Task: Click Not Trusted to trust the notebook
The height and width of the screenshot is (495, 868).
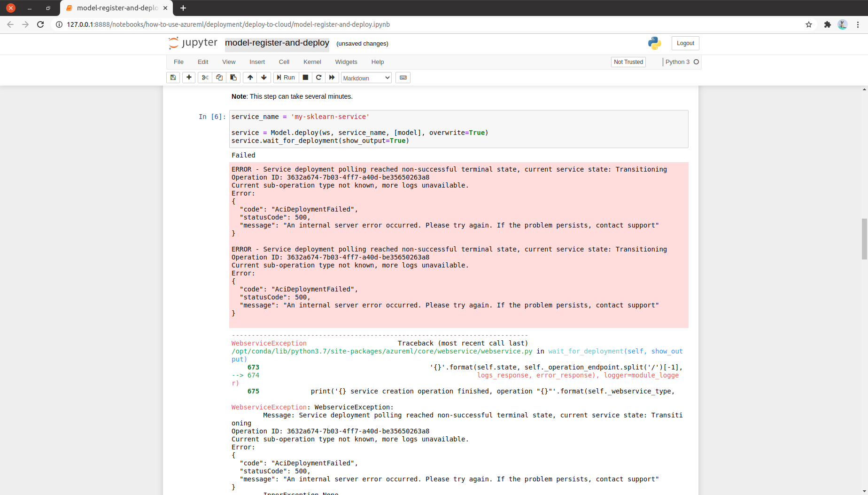Action: (628, 62)
